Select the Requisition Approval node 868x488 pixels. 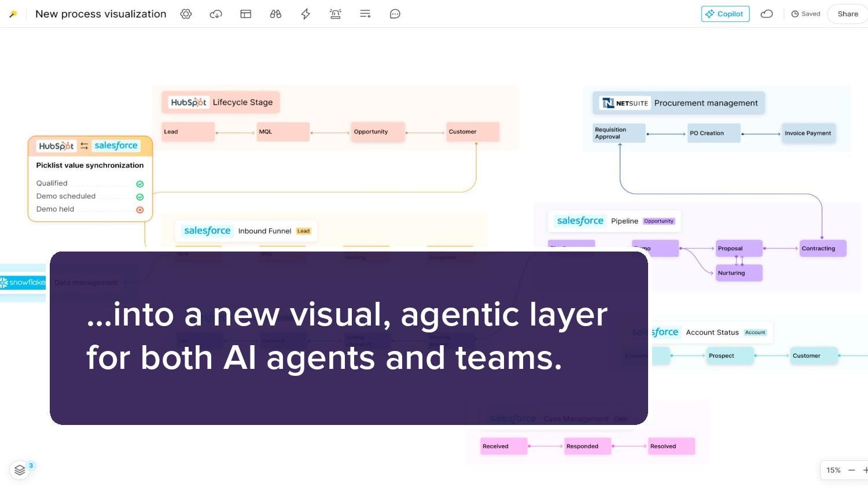619,133
